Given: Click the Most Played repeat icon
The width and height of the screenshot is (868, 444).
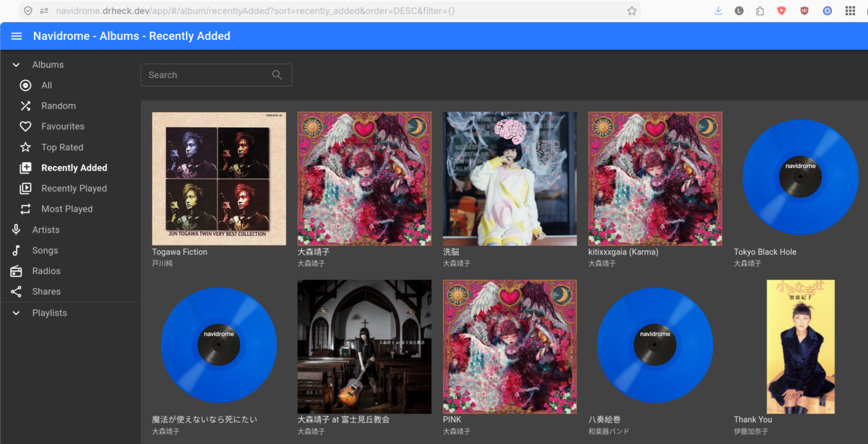Looking at the screenshot, I should point(25,209).
